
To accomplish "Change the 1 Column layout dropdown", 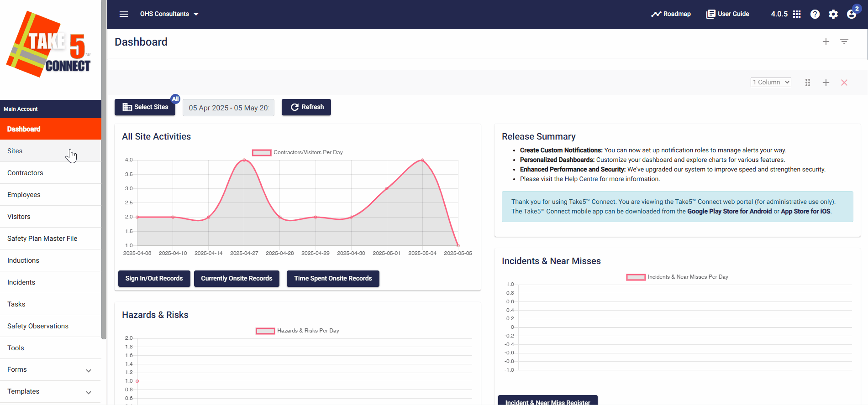I will pos(771,82).
